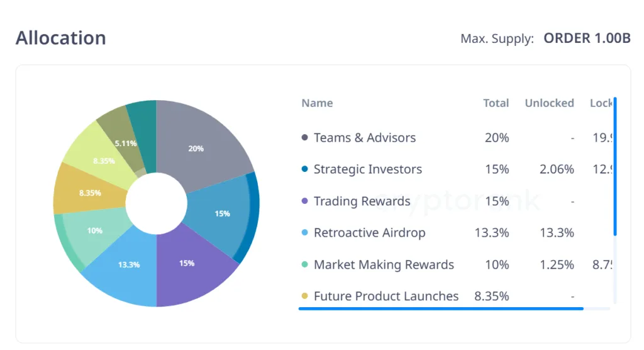Click the Retroactive Airdrop legend dot
Viewport: 644px width, 350px height.
[305, 233]
